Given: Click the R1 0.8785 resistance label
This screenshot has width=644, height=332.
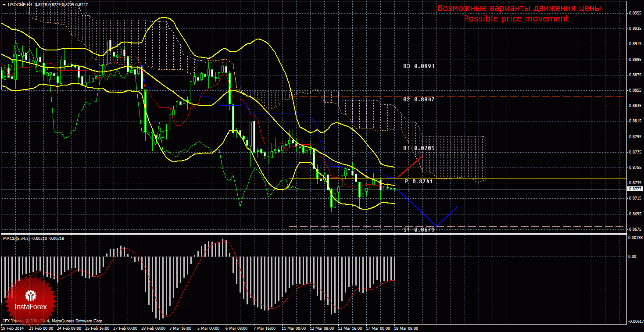Looking at the screenshot, I should point(419,148).
